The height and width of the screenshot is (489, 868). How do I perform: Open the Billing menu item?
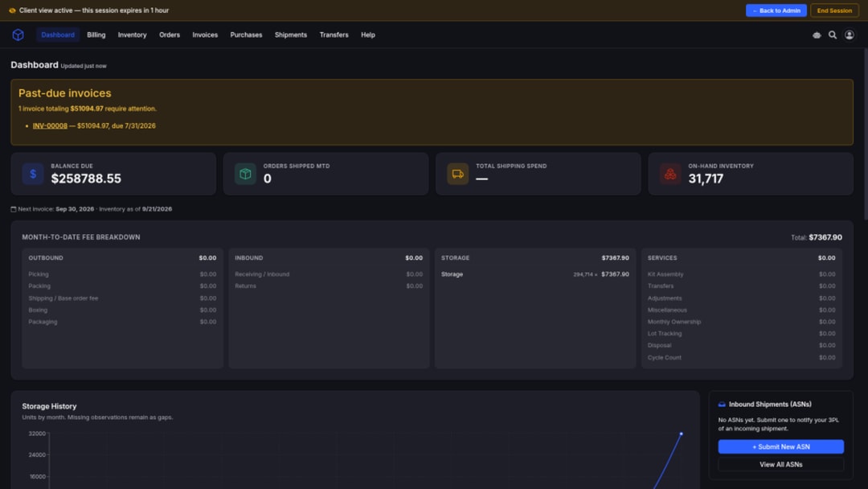96,35
